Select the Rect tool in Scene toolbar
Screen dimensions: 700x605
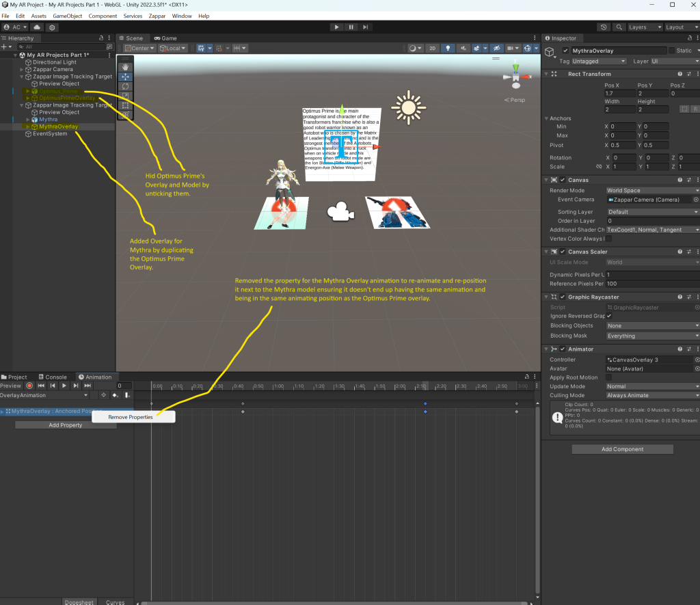(x=125, y=106)
